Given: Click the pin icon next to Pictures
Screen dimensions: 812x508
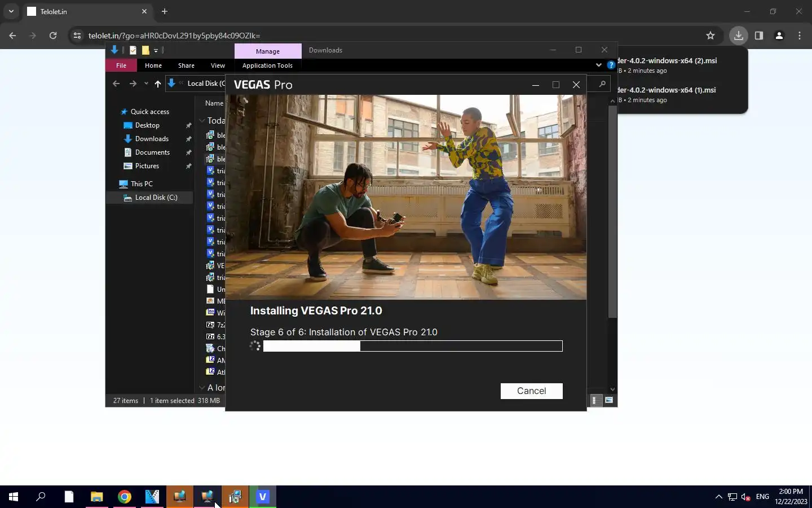Looking at the screenshot, I should (x=188, y=166).
